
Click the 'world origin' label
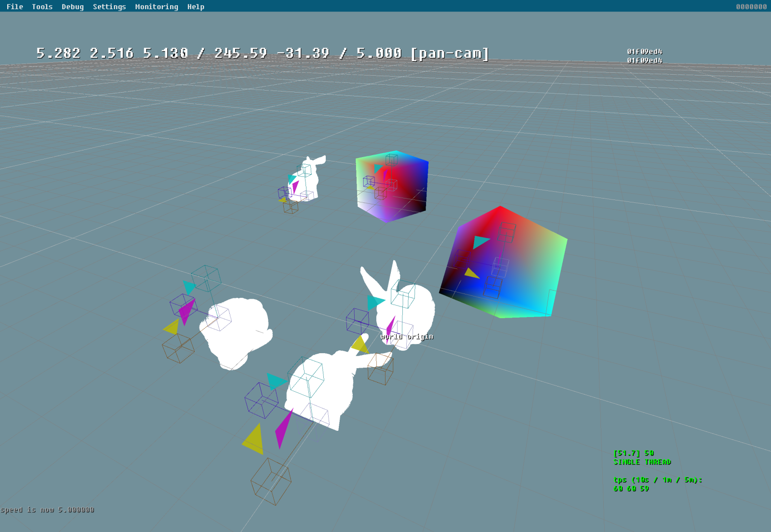pos(407,336)
